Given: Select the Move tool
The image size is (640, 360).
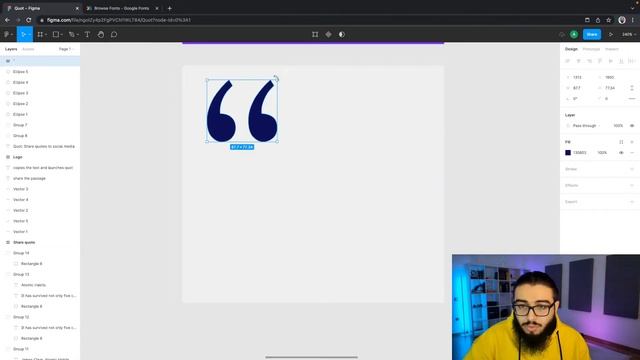Looking at the screenshot, I should (23, 35).
